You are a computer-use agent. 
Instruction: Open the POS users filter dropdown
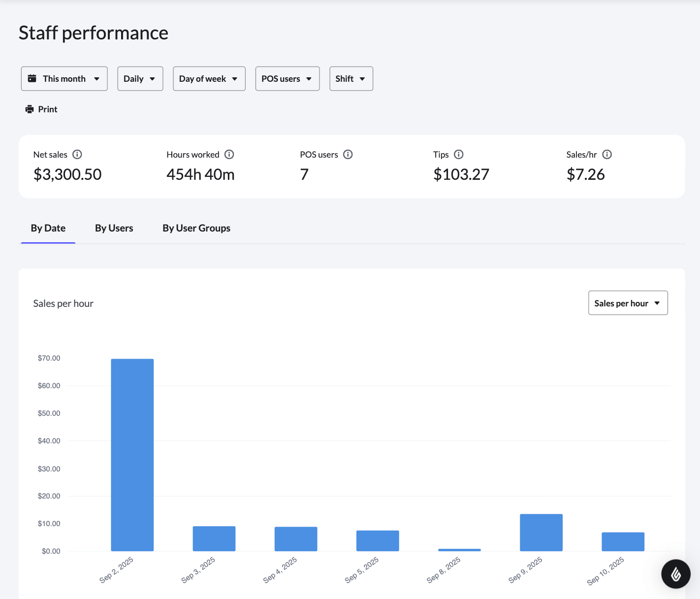click(x=287, y=78)
